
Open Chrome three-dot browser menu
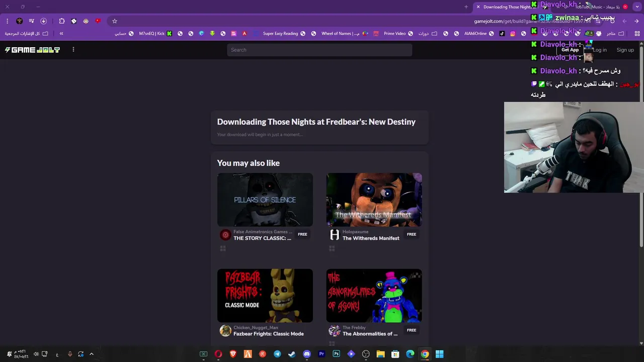click(8, 21)
